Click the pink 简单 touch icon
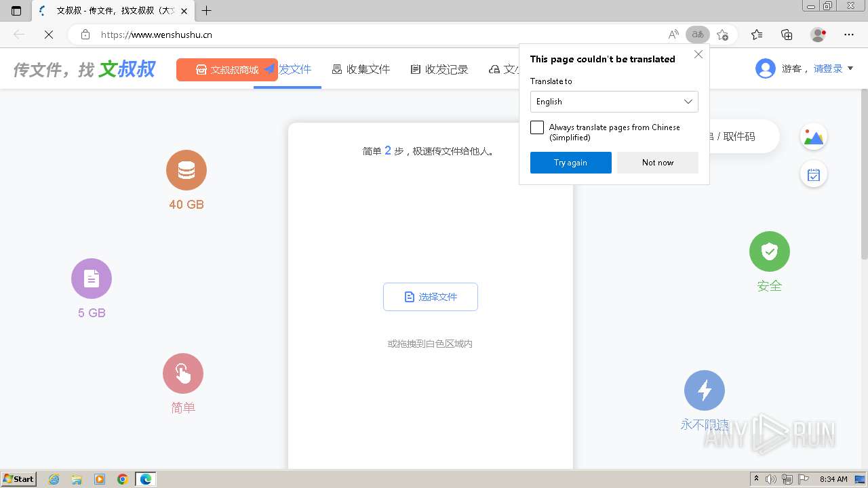This screenshot has width=868, height=488. click(183, 373)
